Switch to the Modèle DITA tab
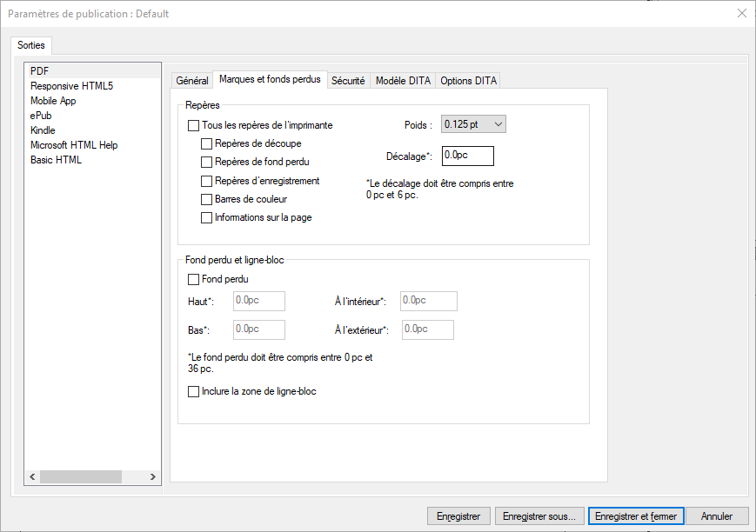The width and height of the screenshot is (756, 532). click(x=402, y=81)
